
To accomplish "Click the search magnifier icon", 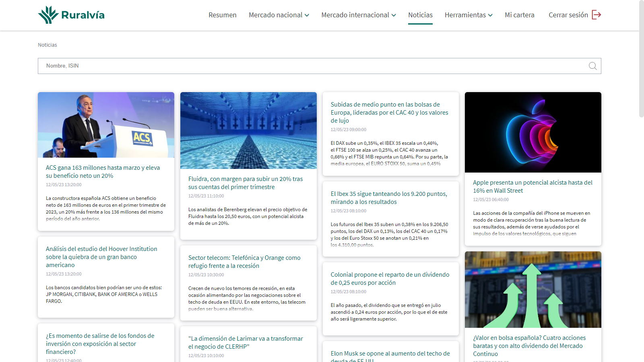I will pyautogui.click(x=592, y=66).
